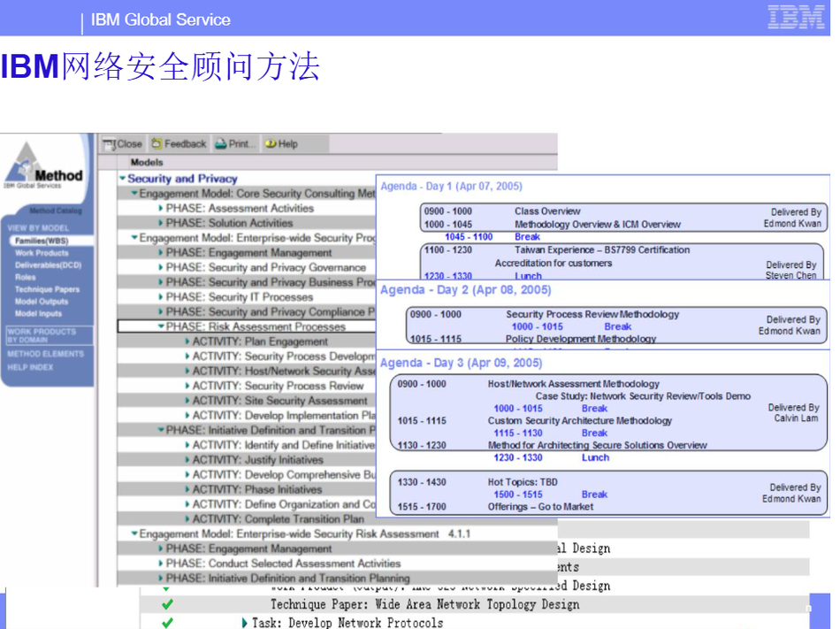The image size is (840, 629).
Task: Open Method Elements section
Action: pyautogui.click(x=45, y=354)
